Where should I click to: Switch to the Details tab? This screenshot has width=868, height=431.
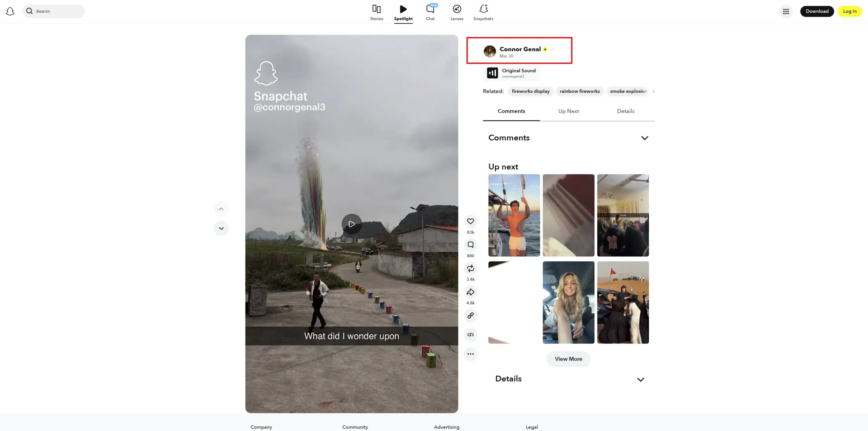626,111
